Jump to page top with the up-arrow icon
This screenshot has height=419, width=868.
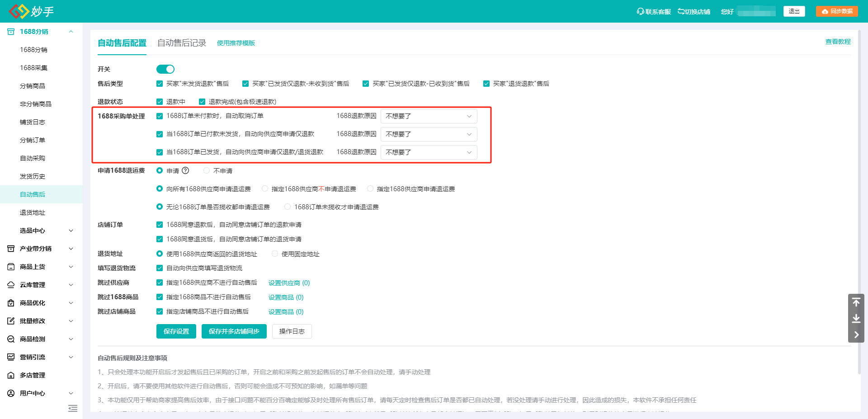[x=856, y=302]
